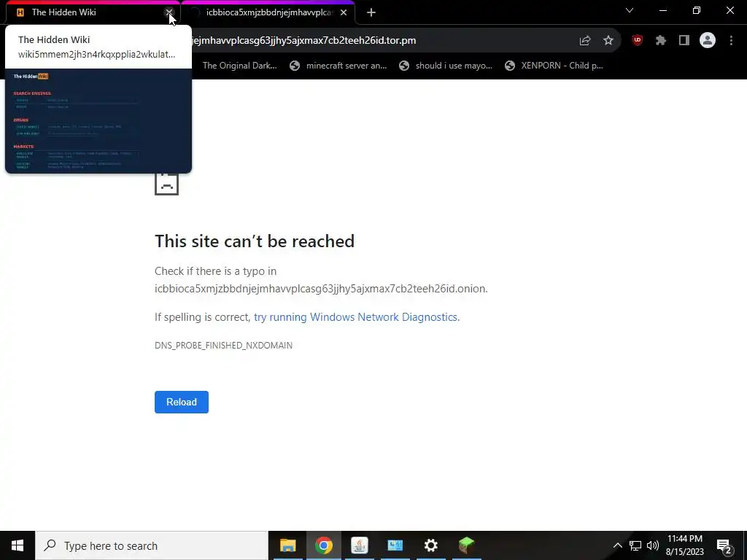
Task: Minimize the Chrome window
Action: (662, 10)
